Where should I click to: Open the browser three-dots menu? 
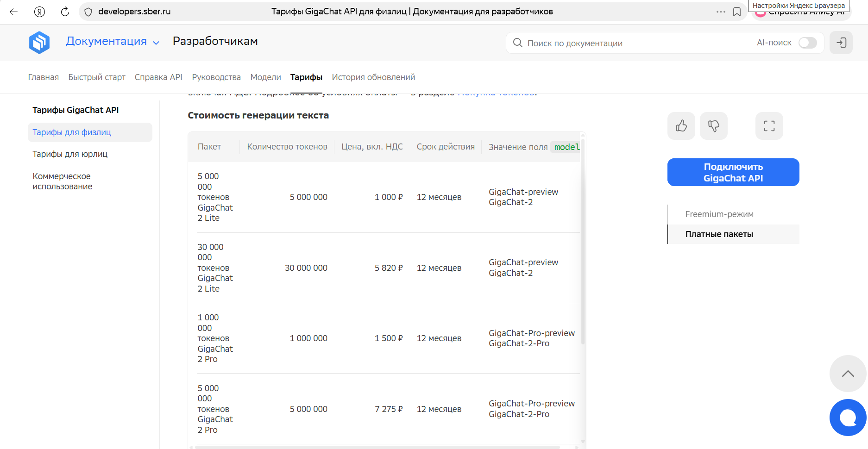coord(721,12)
